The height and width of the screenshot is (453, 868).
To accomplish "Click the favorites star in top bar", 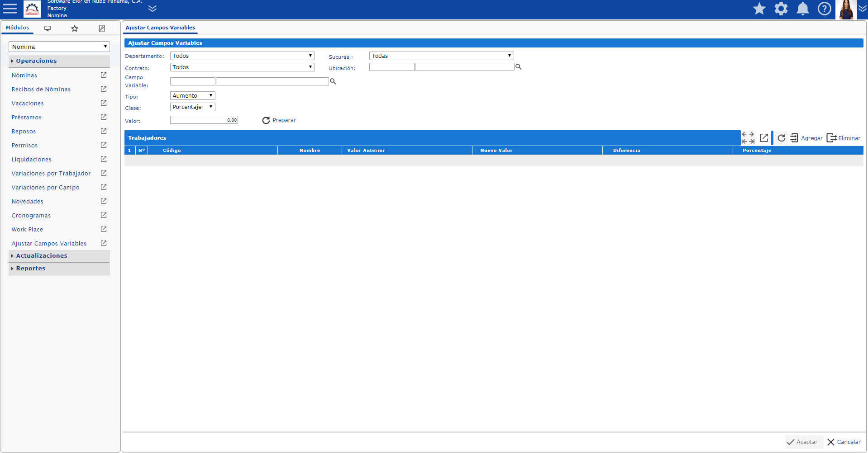I will tap(759, 9).
